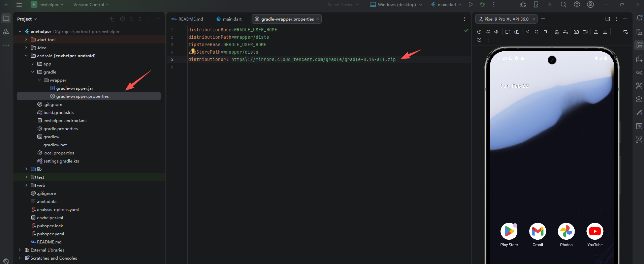Open emulator panel in separate window
The width and height of the screenshot is (644, 264).
point(608,19)
